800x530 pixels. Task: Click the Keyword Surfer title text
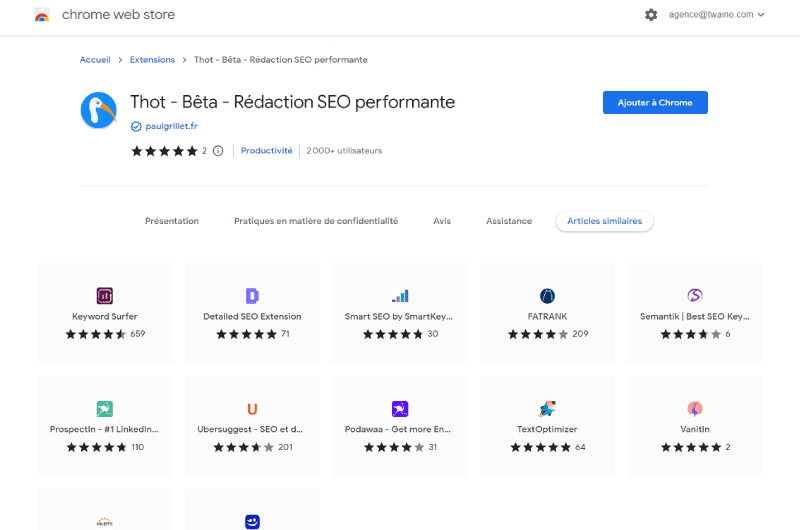[105, 316]
